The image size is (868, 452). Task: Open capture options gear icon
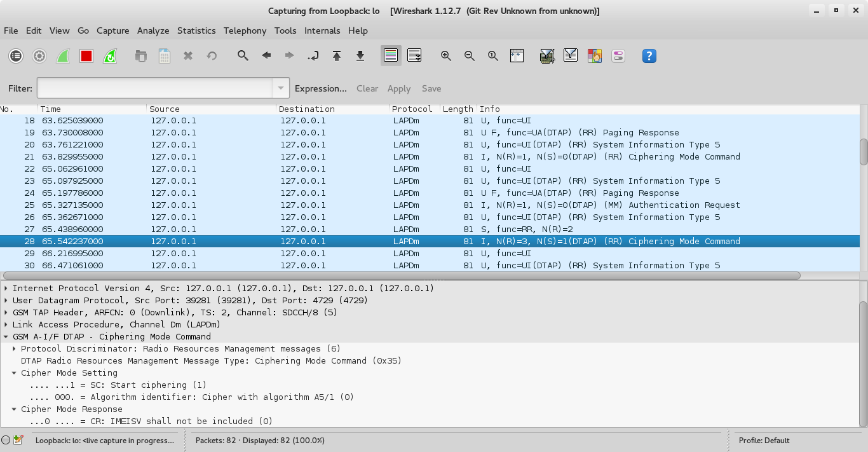[x=39, y=56]
